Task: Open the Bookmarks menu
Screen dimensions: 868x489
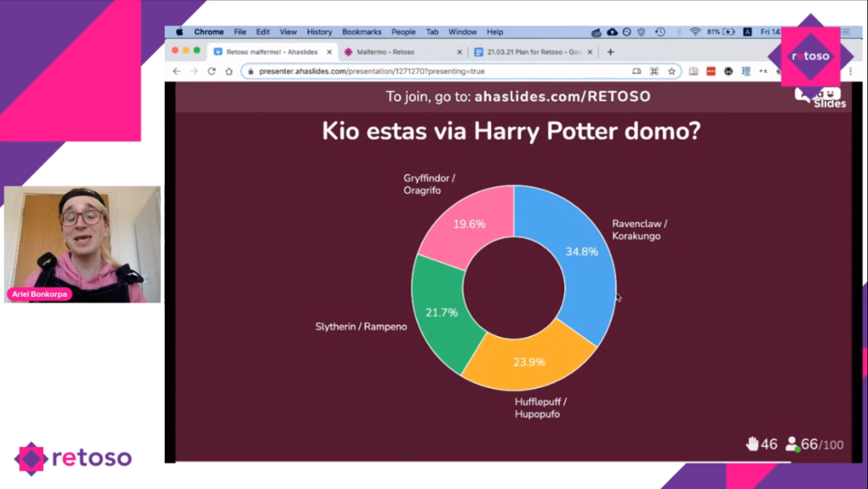Action: coord(362,32)
